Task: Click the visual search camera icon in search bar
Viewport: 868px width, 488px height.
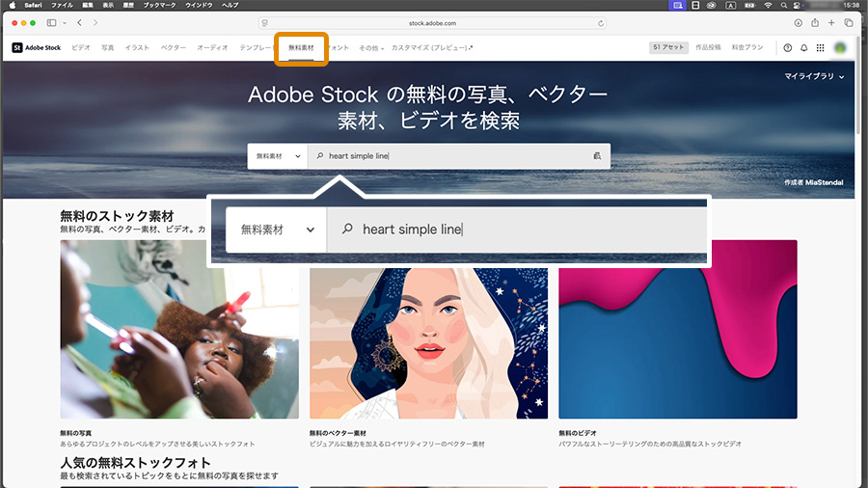Action: pos(597,156)
